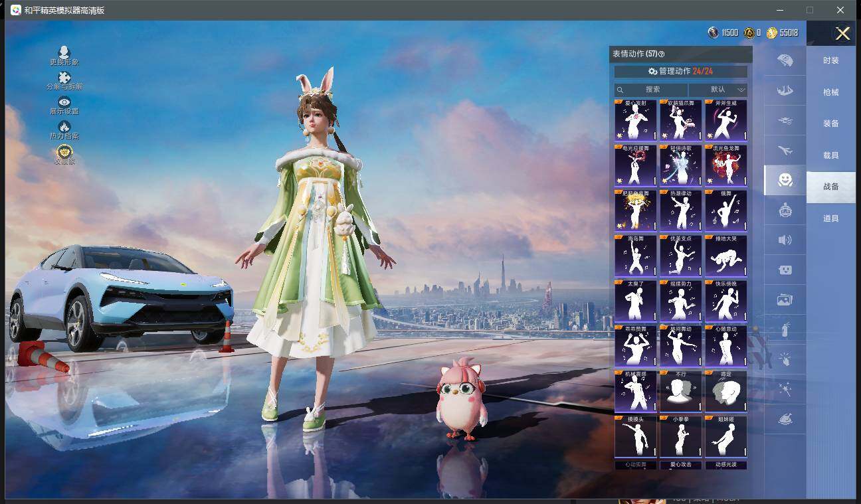Open the robot companion category icon
861x504 pixels.
pos(785,210)
